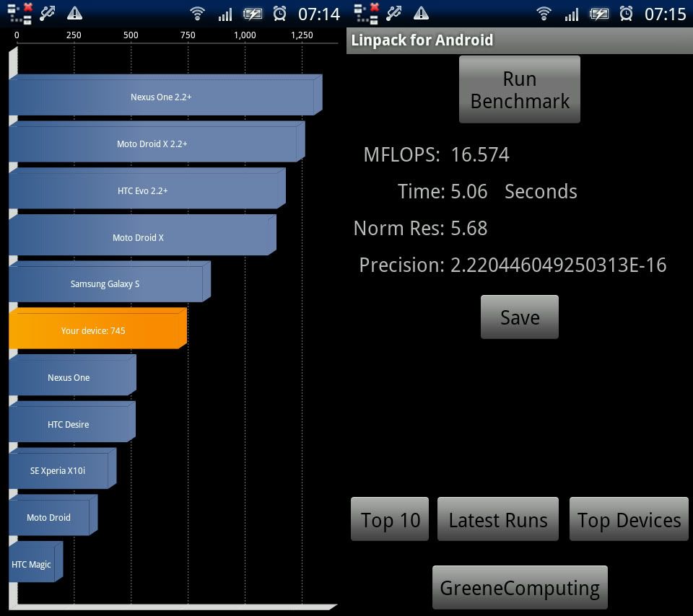Tap network error notification icon in left status bar
The image size is (693, 616).
click(x=20, y=13)
